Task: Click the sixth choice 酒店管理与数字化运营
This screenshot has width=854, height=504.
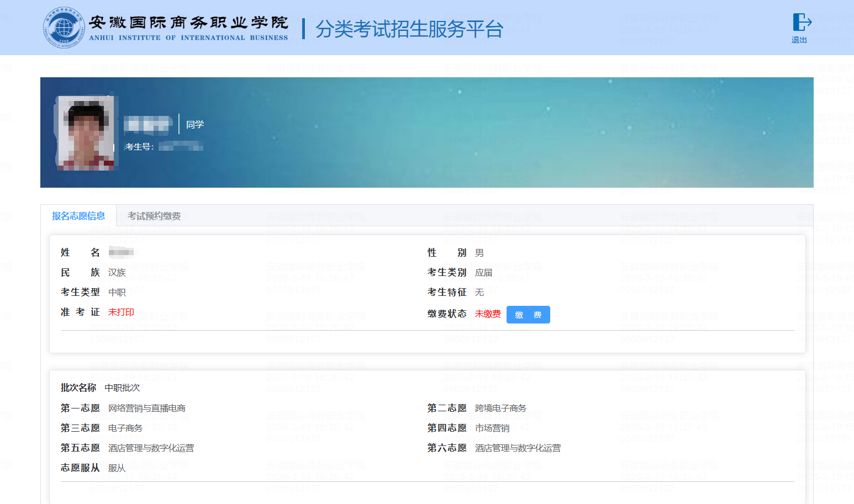Action: (518, 448)
